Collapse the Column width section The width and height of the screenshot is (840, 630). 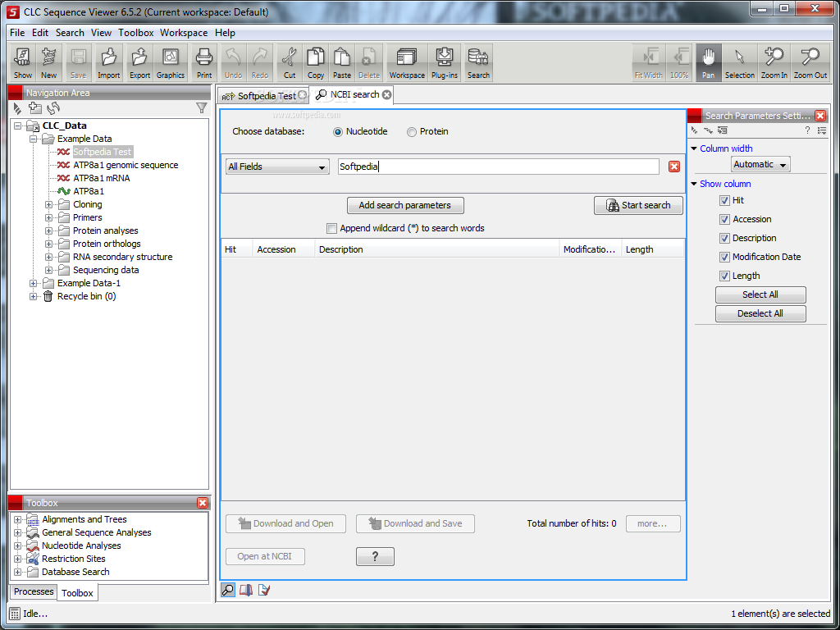694,149
